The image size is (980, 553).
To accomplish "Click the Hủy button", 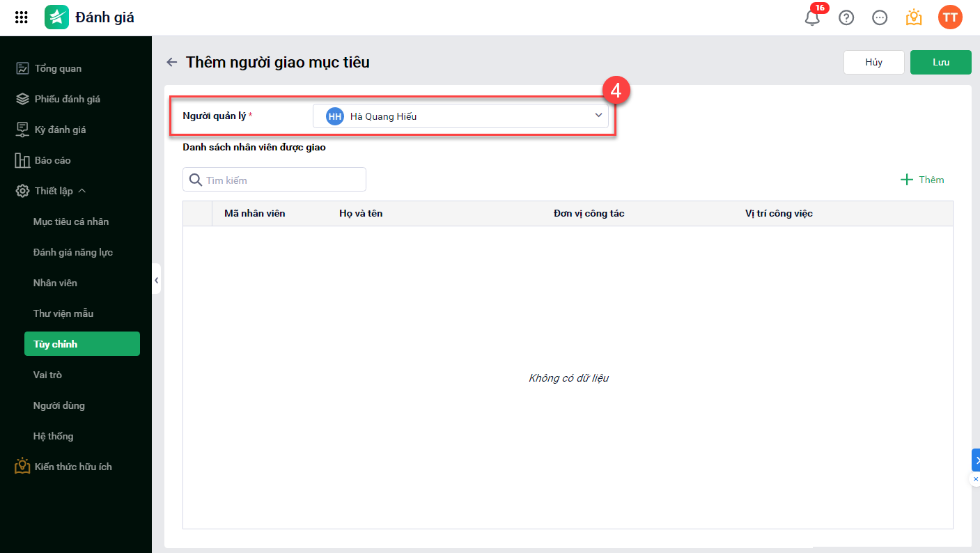I will [x=874, y=62].
